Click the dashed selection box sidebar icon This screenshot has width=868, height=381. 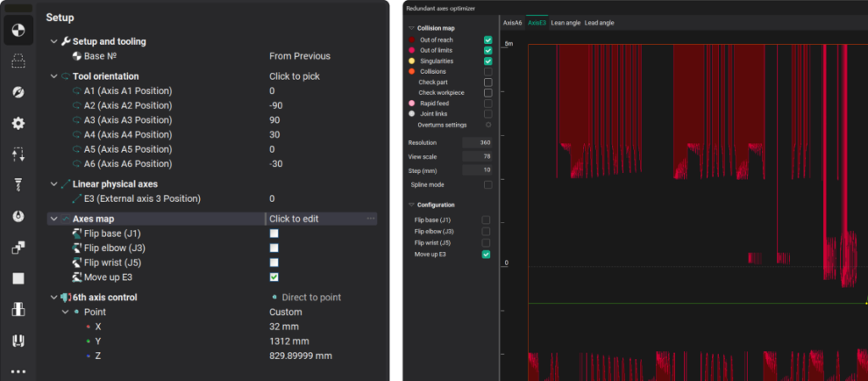point(17,62)
